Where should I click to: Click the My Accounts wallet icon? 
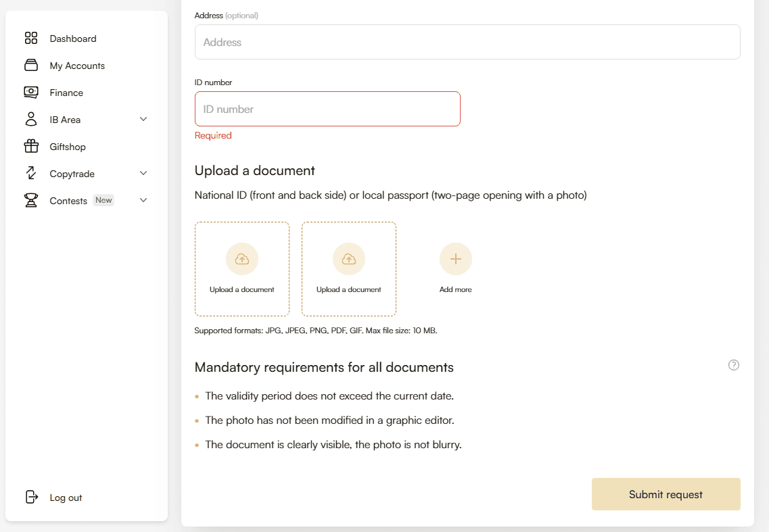[31, 66]
